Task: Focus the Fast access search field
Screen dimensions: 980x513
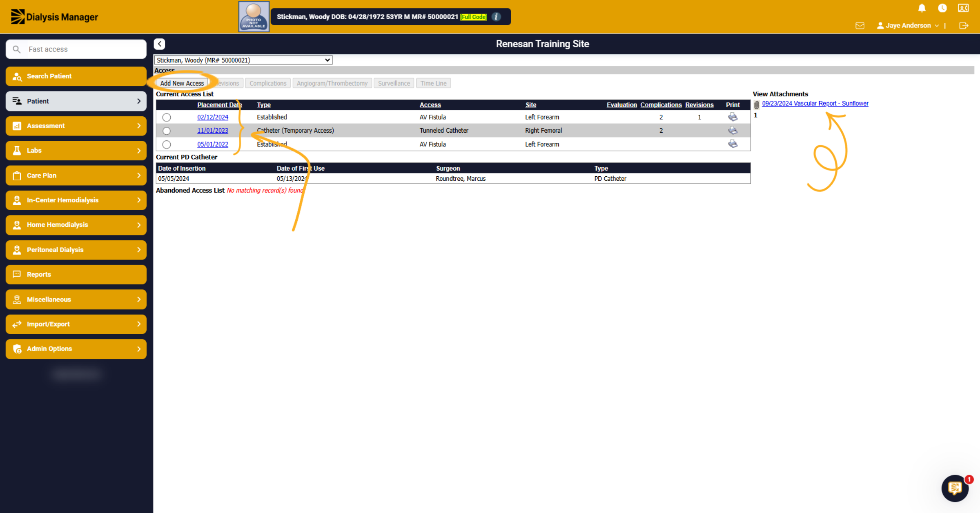Action: [76, 49]
